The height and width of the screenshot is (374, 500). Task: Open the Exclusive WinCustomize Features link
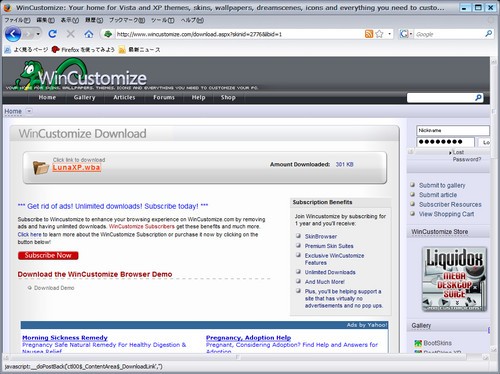pyautogui.click(x=334, y=259)
